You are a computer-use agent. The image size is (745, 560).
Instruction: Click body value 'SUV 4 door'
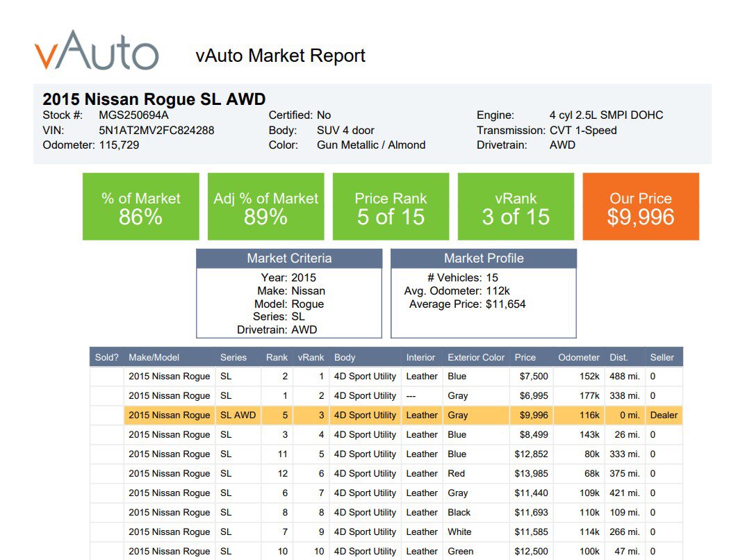coord(345,130)
